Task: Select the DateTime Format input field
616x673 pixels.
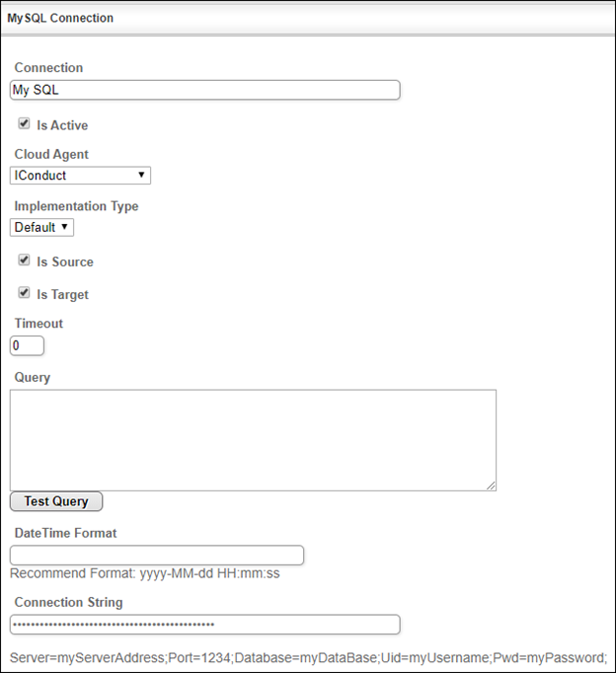Action: (x=156, y=556)
